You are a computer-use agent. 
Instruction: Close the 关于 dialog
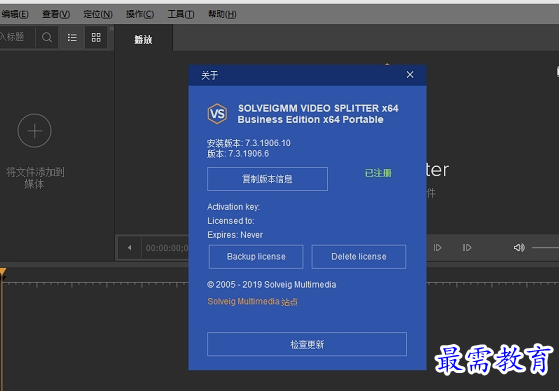pyautogui.click(x=410, y=74)
